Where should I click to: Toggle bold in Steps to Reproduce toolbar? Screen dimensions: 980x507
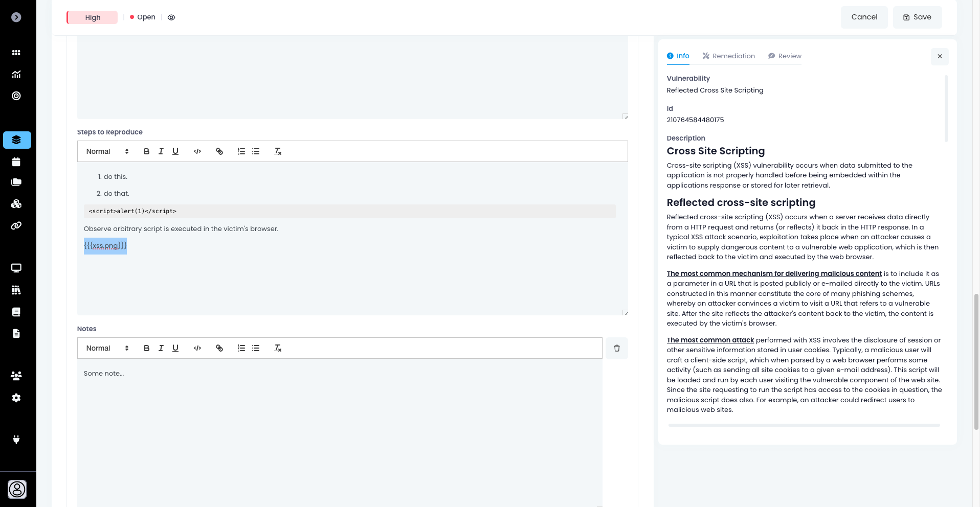tap(147, 151)
